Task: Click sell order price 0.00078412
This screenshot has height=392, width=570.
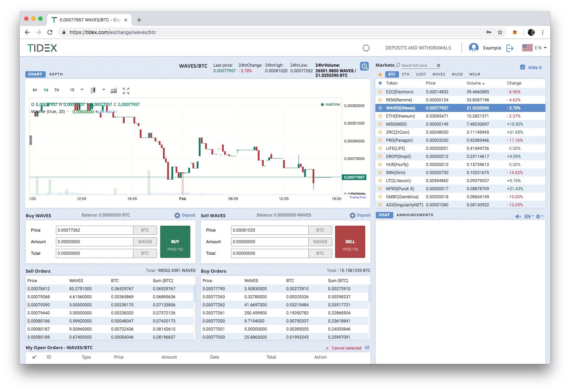Action: [x=39, y=289]
